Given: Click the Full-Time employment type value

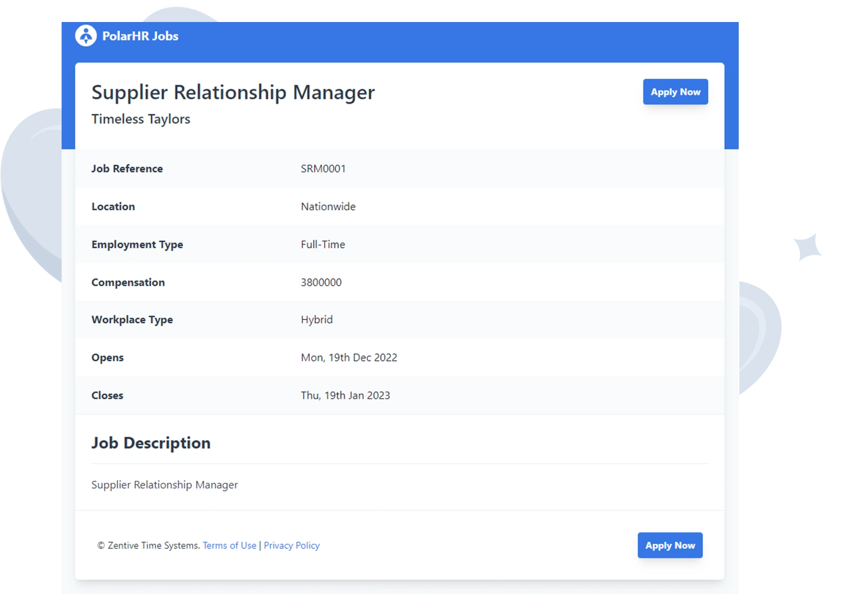Looking at the screenshot, I should click(x=323, y=244).
